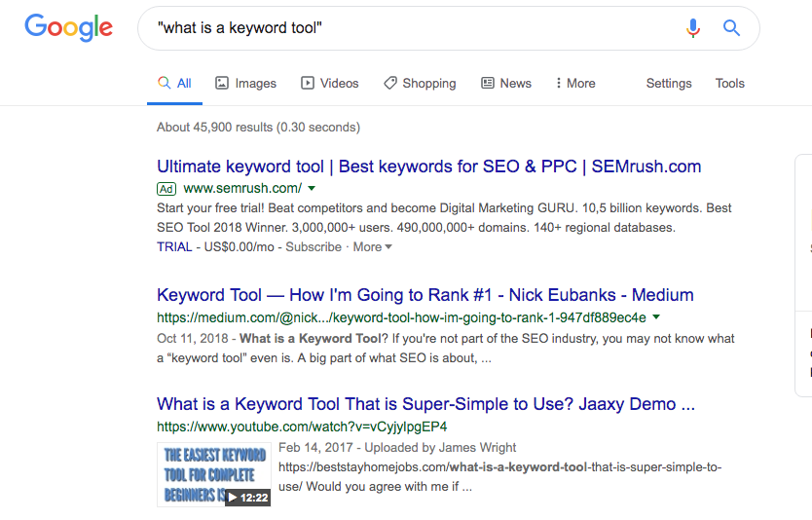Switch to the Images tab
812x520 pixels.
pos(246,84)
